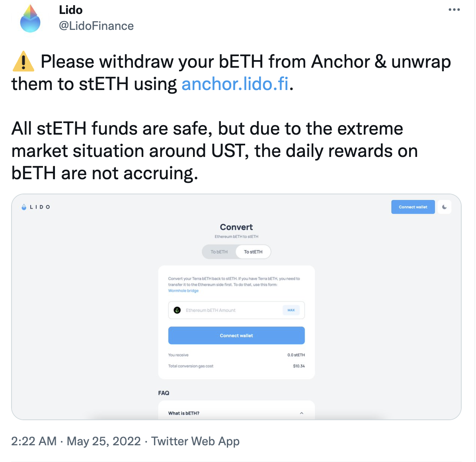Click the bETH token icon in the amount field
The width and height of the screenshot is (476, 462).
point(177,310)
